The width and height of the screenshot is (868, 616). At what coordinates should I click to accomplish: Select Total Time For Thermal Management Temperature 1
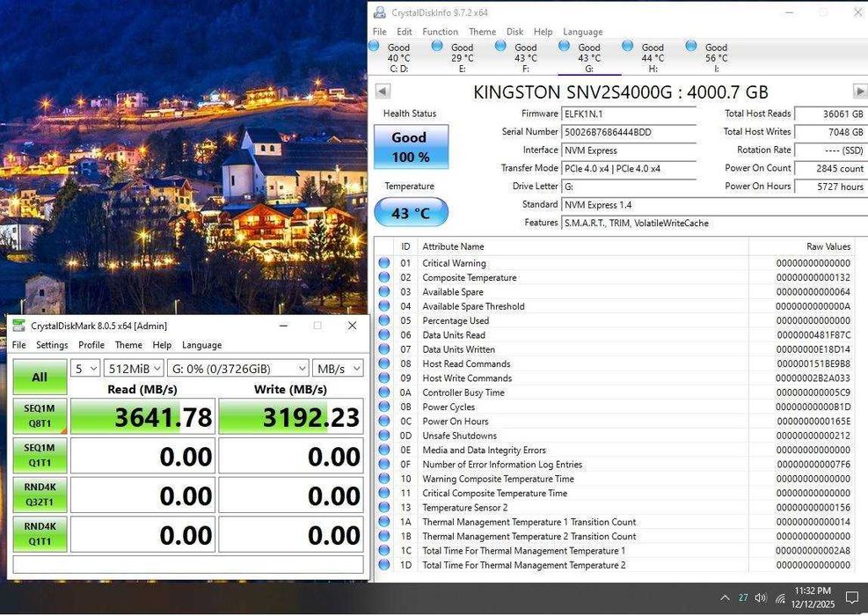(613, 551)
